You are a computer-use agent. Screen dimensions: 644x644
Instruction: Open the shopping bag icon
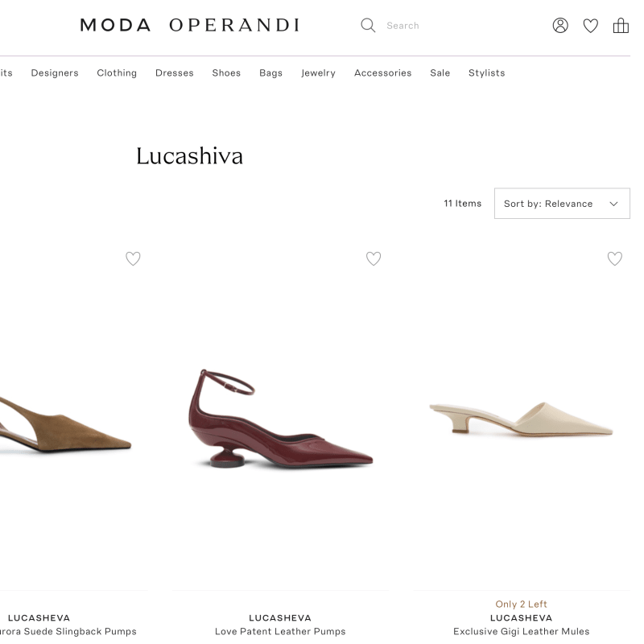click(x=621, y=25)
